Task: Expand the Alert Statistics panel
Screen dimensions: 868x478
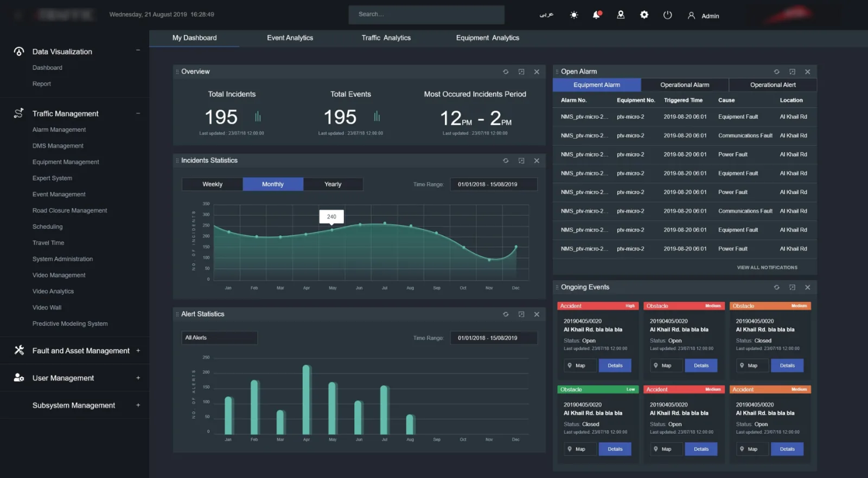Action: click(521, 314)
